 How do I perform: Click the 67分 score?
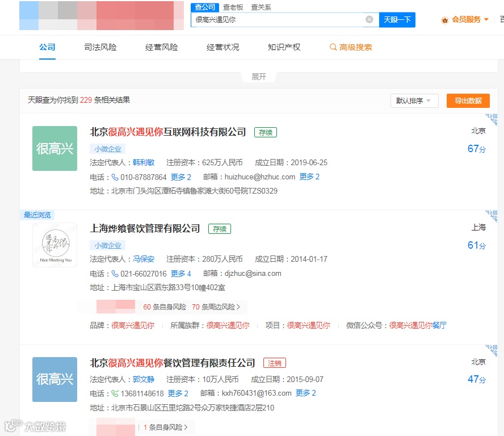477,149
